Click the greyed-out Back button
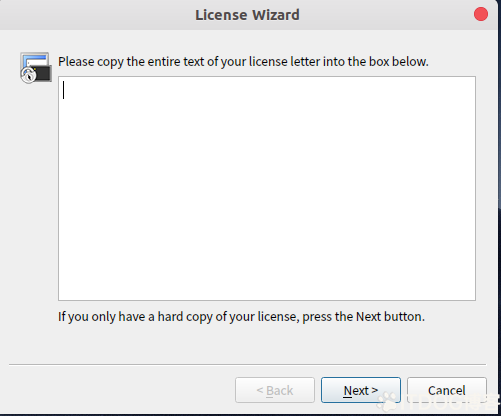Viewport: 503px width, 417px height. coord(276,391)
